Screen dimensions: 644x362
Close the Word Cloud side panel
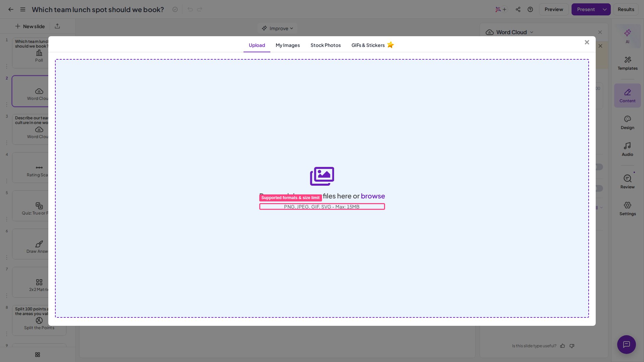pos(600,32)
